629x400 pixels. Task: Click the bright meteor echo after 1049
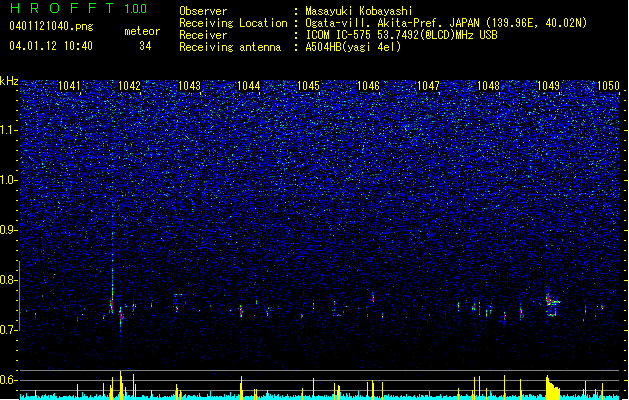click(x=552, y=302)
